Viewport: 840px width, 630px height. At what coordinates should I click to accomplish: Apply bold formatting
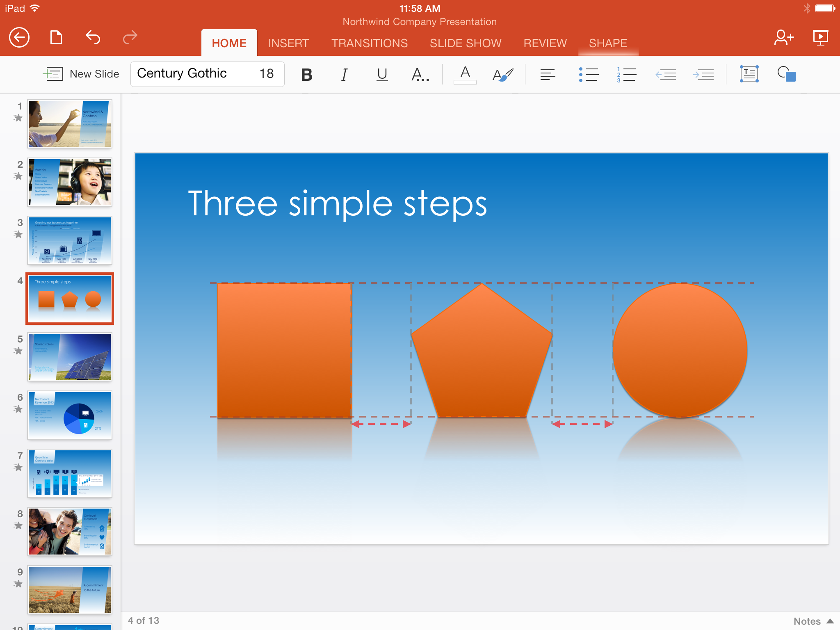306,74
